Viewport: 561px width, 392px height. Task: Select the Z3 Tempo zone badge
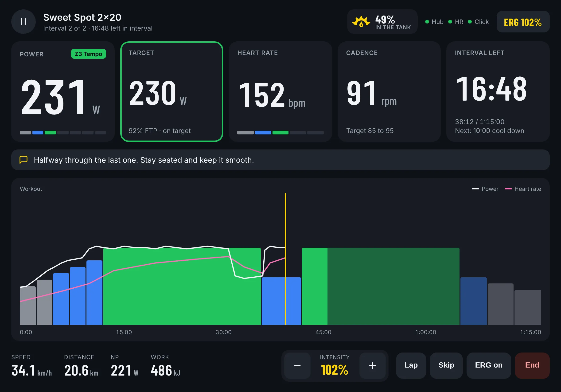coord(89,54)
